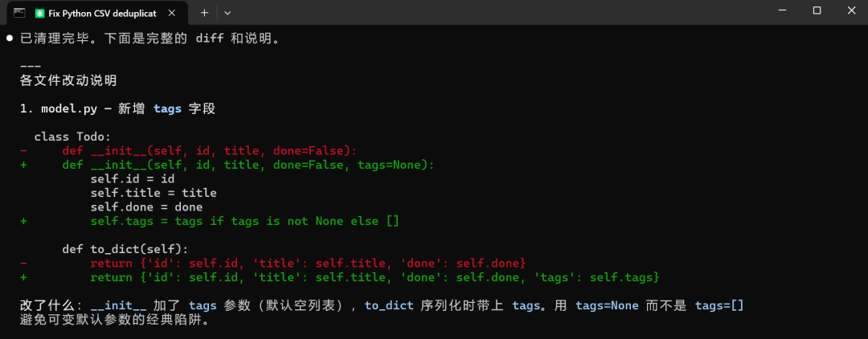
Task: Click the green plus beside added __init__ line
Action: tap(24, 165)
